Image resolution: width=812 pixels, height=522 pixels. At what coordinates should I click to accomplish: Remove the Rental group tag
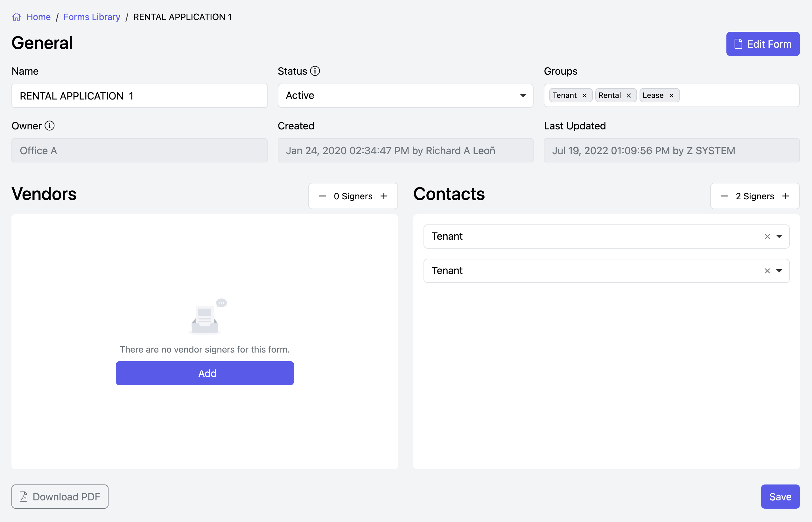628,96
